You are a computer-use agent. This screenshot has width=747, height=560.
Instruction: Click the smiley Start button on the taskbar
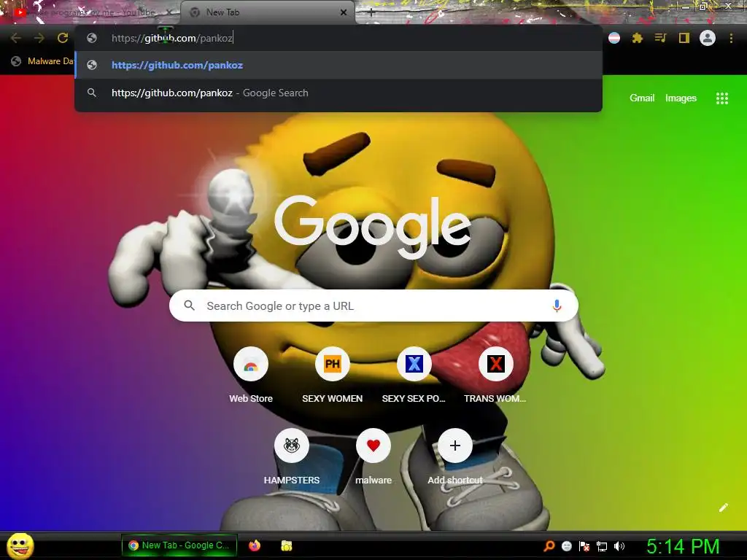pos(20,545)
